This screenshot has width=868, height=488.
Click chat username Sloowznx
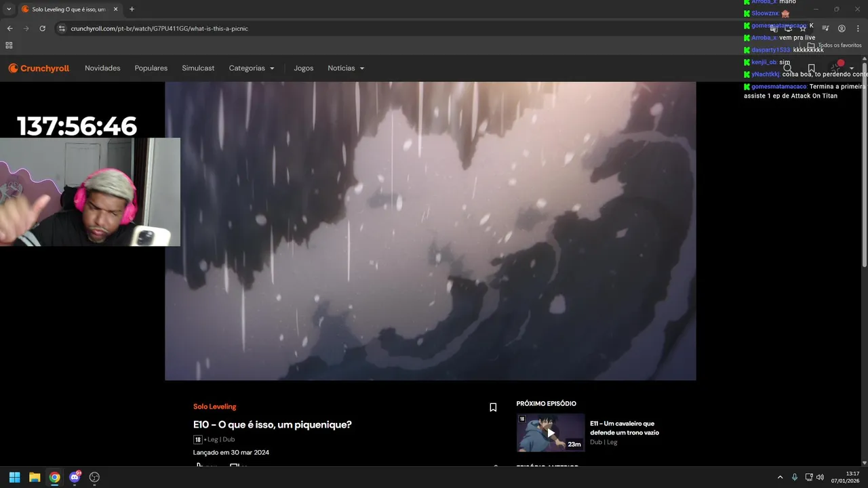765,14
